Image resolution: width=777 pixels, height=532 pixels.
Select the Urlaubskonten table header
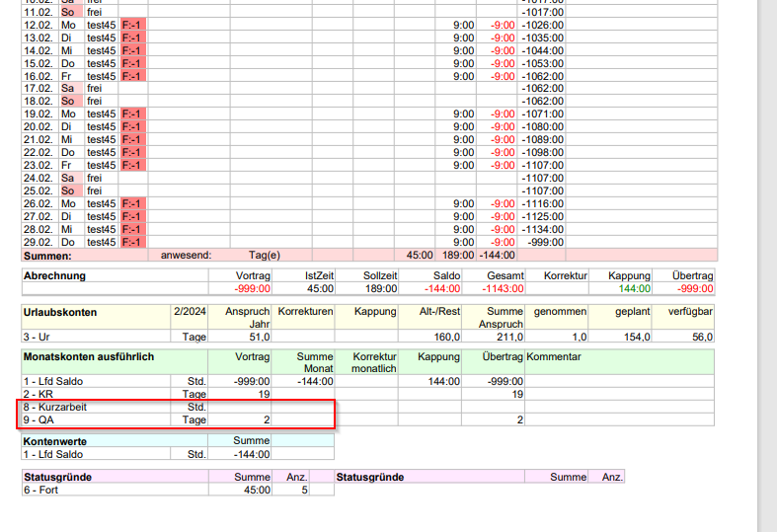coord(60,312)
